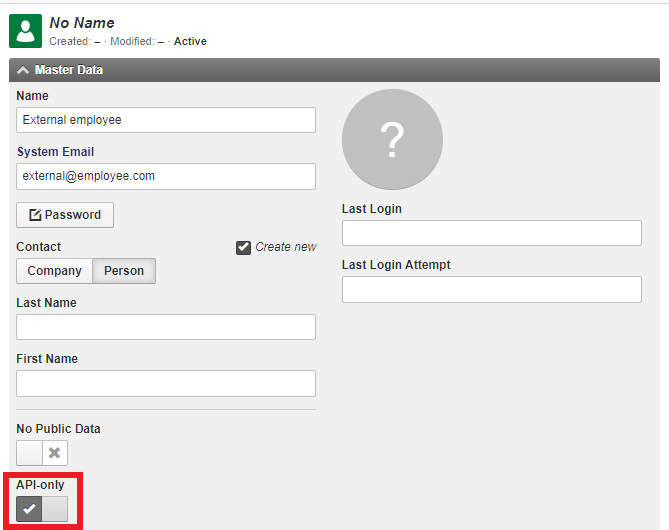The image size is (669, 530).
Task: Collapse the Master Data section chevron
Action: pyautogui.click(x=23, y=70)
